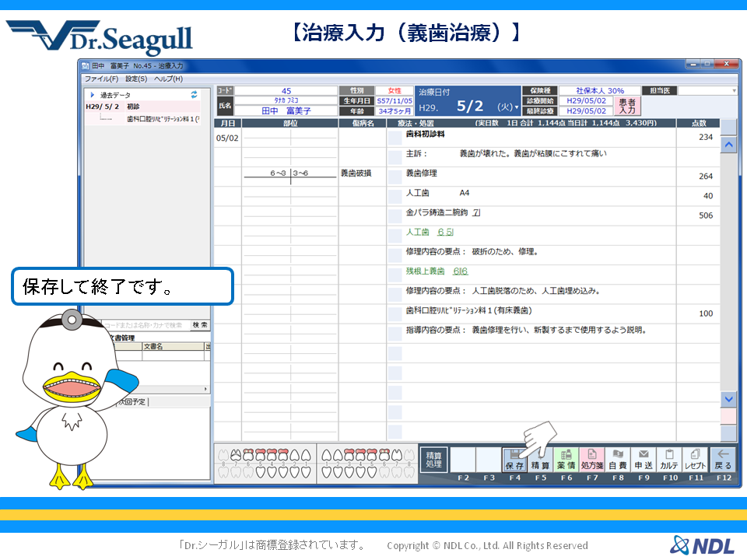Open the ファイル(F) menu
This screenshot has height=560, width=747.
point(101,79)
